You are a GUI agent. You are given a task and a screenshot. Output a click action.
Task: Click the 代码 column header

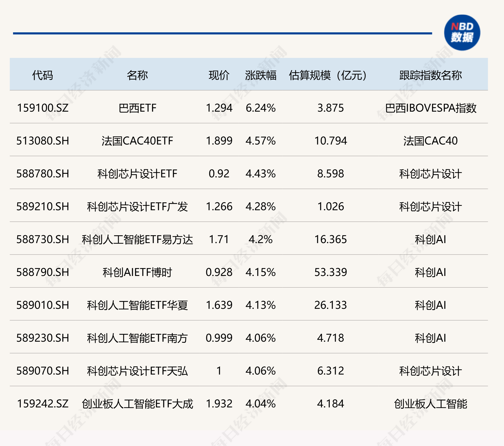click(43, 75)
